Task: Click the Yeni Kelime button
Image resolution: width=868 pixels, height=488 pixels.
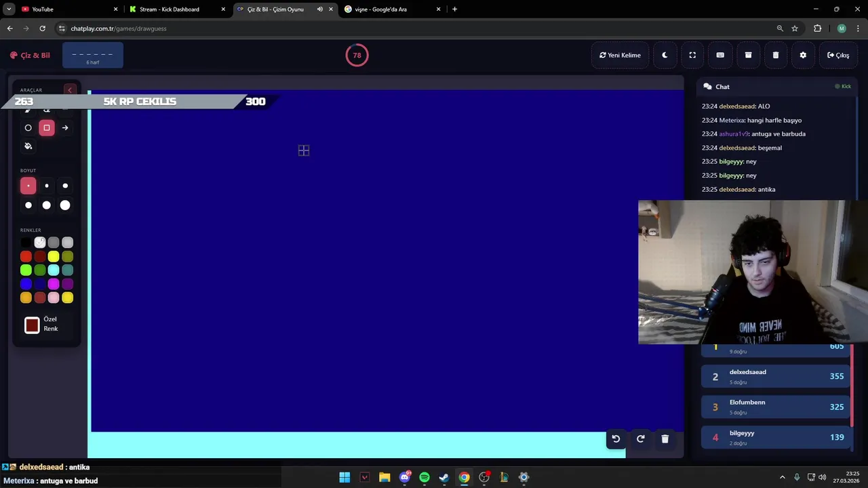Action: [620, 55]
